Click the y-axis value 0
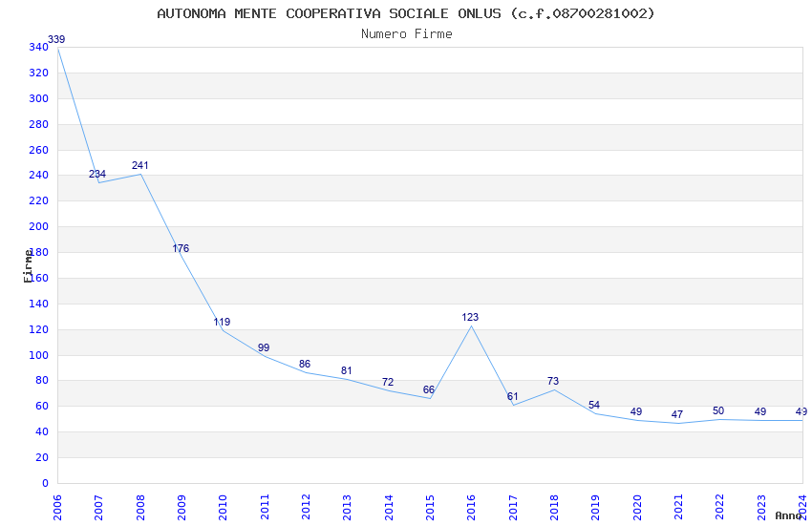This screenshot has height=525, width=812. pos(46,484)
